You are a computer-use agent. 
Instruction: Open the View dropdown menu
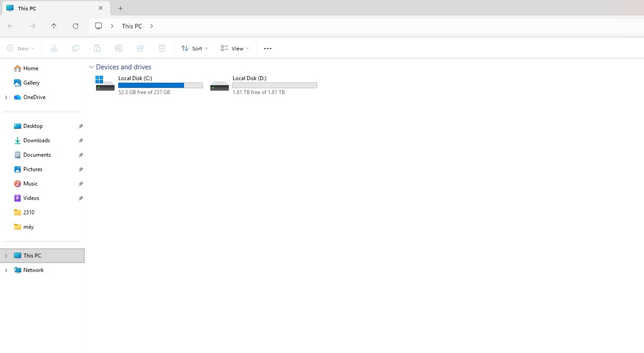[x=235, y=48]
